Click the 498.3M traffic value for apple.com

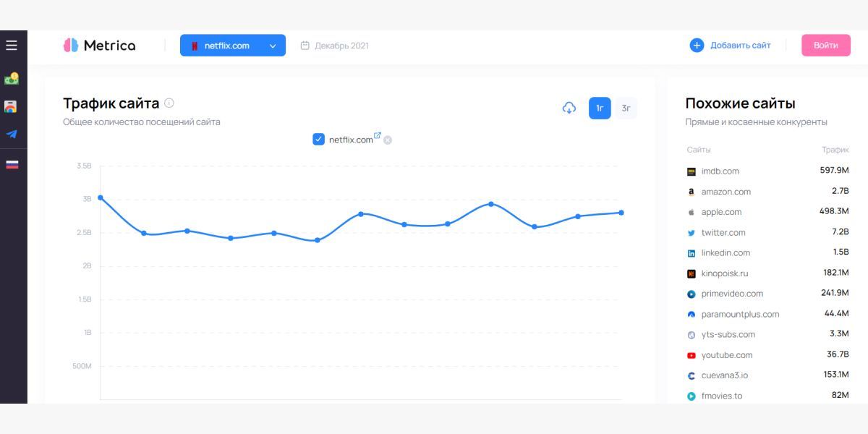[x=834, y=211]
